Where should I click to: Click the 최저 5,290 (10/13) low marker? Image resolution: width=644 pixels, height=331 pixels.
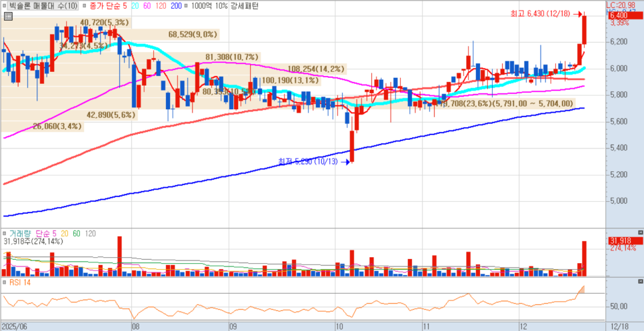click(x=307, y=162)
